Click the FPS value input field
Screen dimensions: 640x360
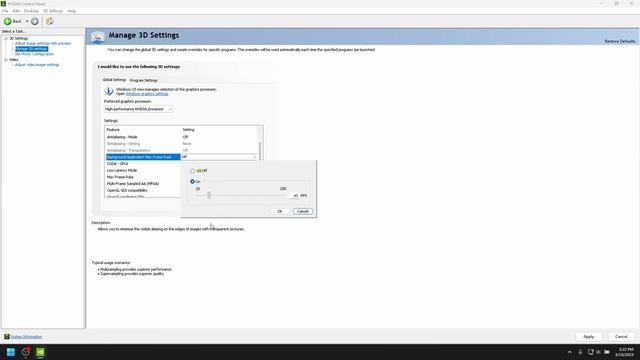(x=294, y=196)
